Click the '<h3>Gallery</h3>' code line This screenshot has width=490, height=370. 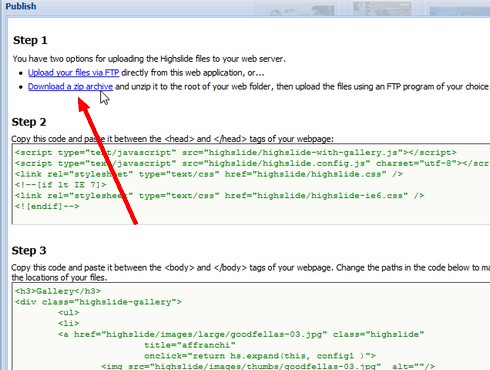(58, 291)
